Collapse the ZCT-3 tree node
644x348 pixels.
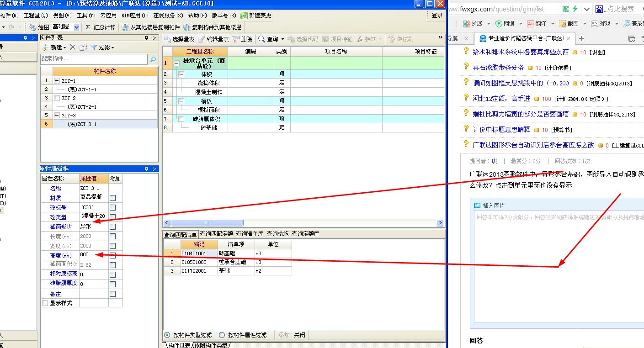(57, 116)
